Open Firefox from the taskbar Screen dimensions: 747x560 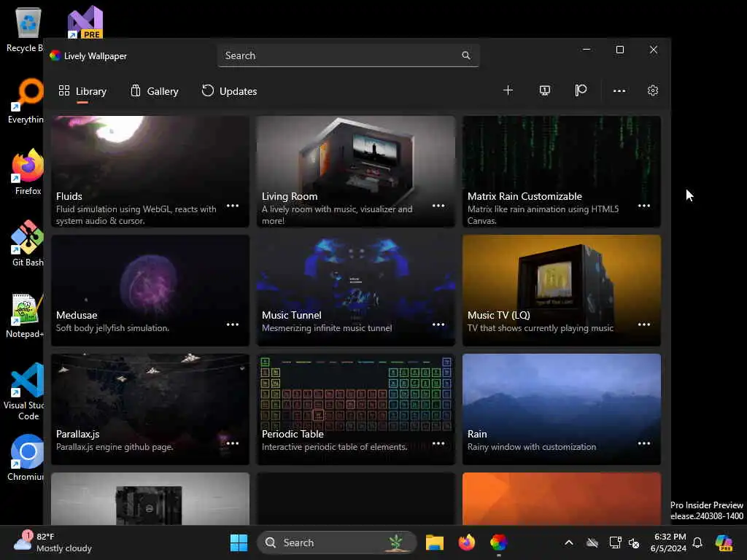coord(466,542)
